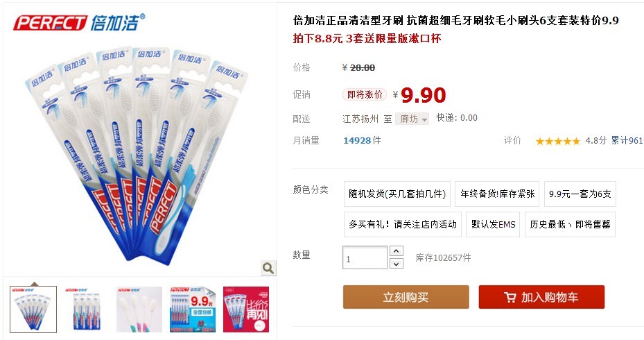This screenshot has height=340, width=644.
Task: Increase quantity with the up arrow
Action: 396,250
